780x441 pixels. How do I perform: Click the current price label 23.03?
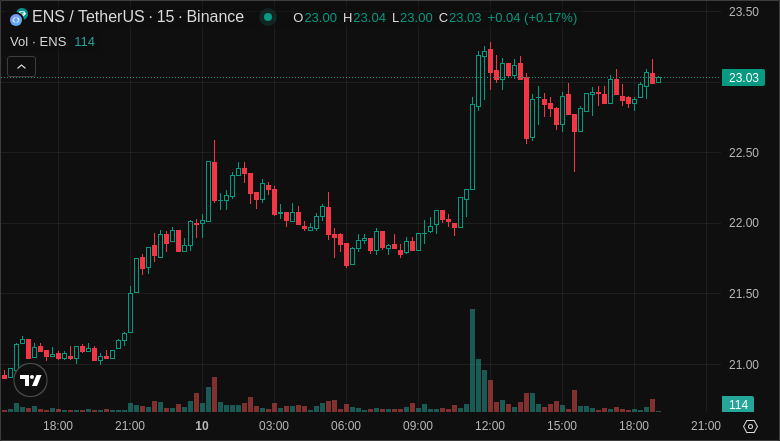pyautogui.click(x=743, y=78)
